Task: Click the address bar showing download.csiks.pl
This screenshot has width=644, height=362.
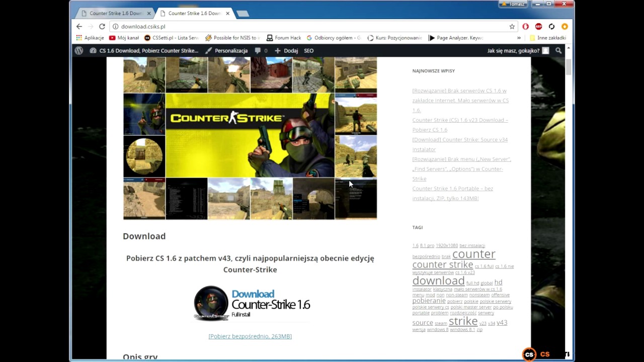Action: point(312,27)
